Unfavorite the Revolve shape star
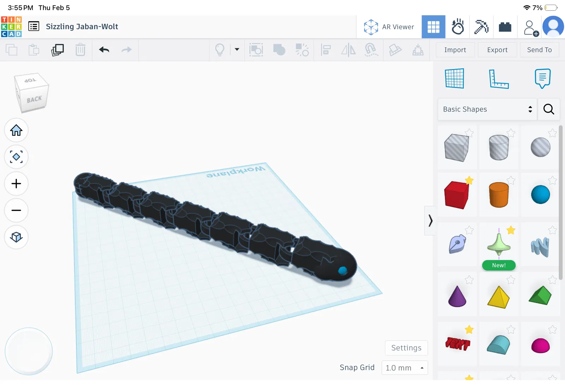 point(511,230)
